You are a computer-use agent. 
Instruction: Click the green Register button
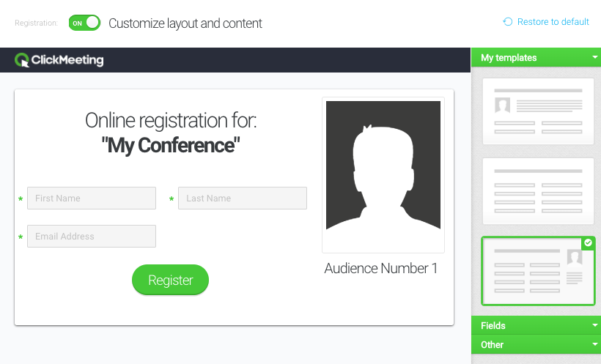(x=171, y=280)
